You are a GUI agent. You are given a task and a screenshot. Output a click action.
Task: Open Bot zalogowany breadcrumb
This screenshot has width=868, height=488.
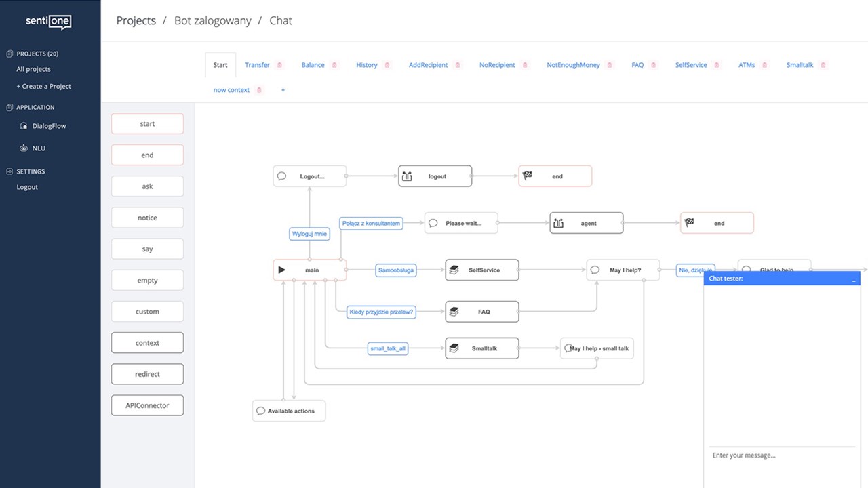pos(212,20)
